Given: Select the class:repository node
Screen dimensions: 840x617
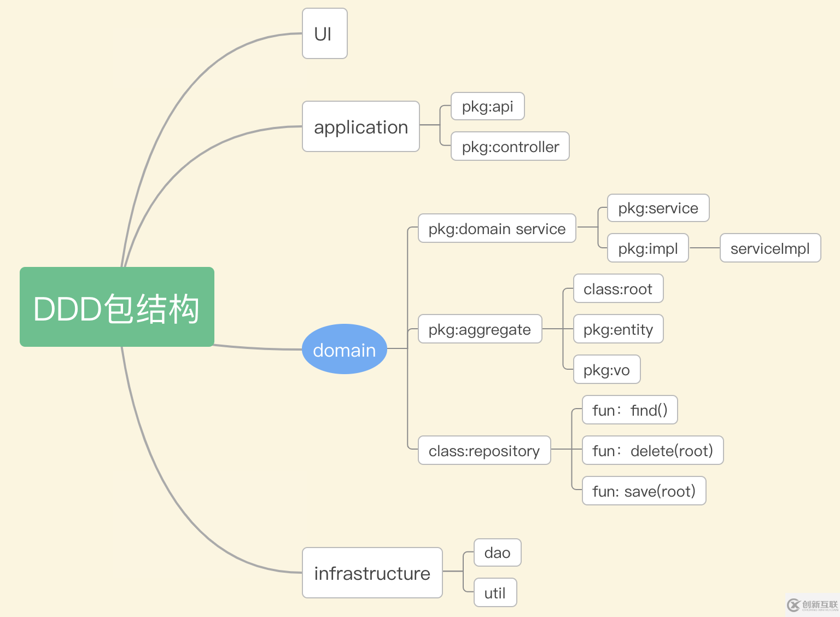Looking at the screenshot, I should coord(485,450).
